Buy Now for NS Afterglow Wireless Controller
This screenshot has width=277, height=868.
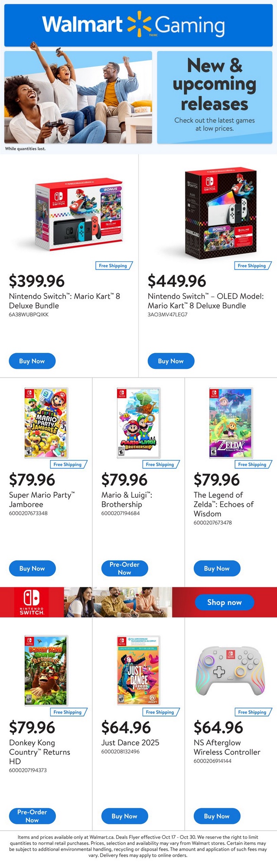point(217,816)
